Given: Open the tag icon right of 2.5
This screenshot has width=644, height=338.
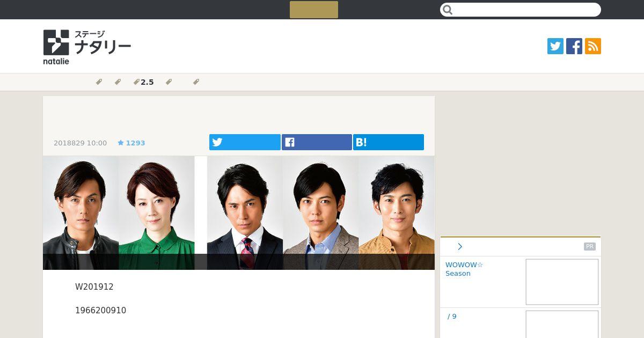Looking at the screenshot, I should tap(169, 82).
